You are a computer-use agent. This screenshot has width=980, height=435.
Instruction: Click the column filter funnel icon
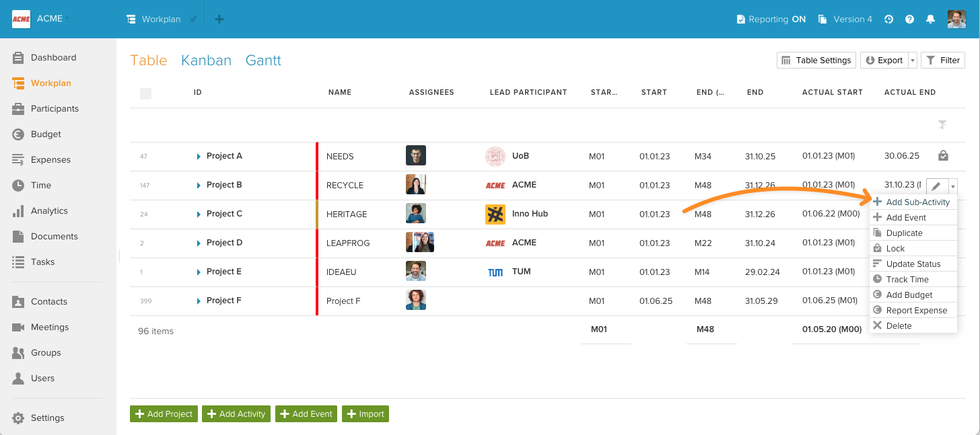[x=942, y=124]
